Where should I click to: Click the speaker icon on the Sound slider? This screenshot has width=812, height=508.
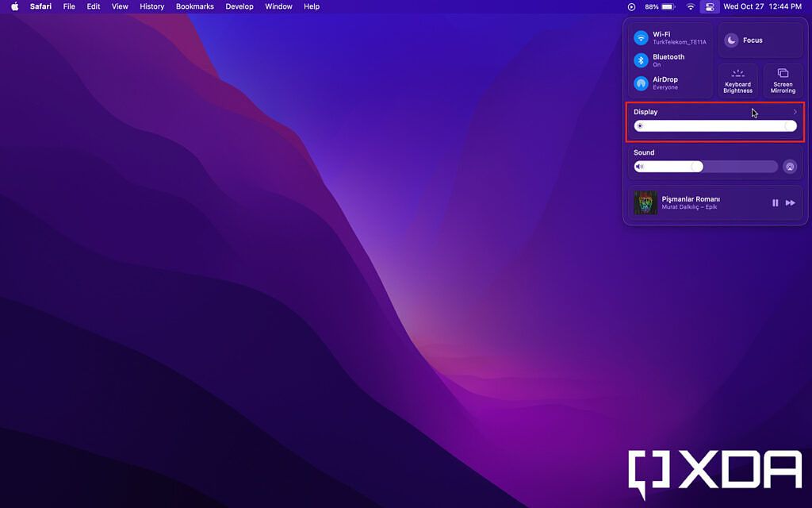click(639, 166)
